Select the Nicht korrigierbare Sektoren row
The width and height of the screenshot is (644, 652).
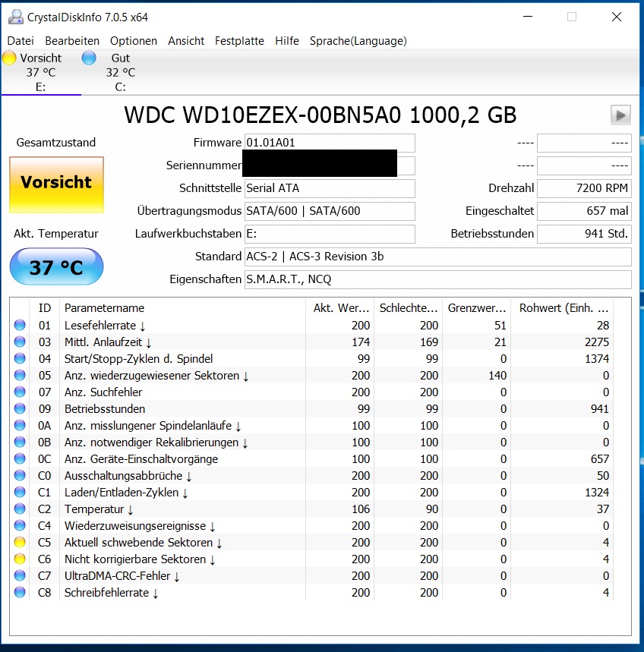(311, 559)
